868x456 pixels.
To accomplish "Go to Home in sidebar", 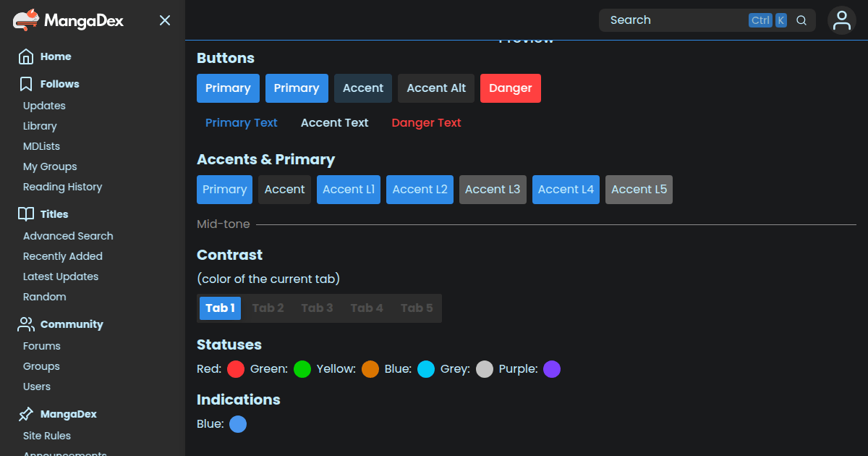I will (56, 56).
